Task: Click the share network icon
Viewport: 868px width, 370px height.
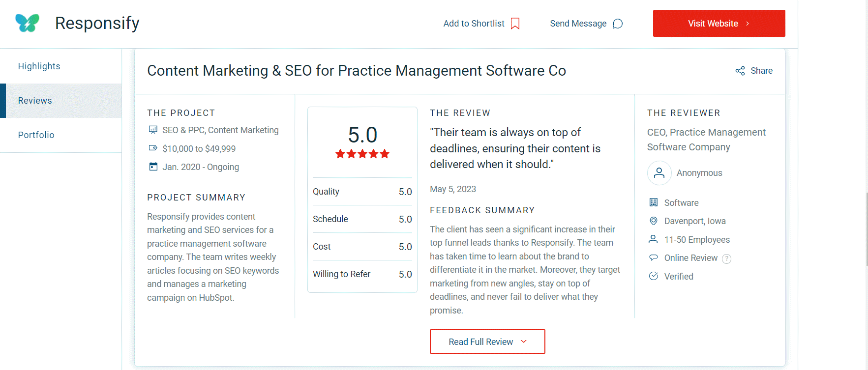Action: (x=740, y=71)
